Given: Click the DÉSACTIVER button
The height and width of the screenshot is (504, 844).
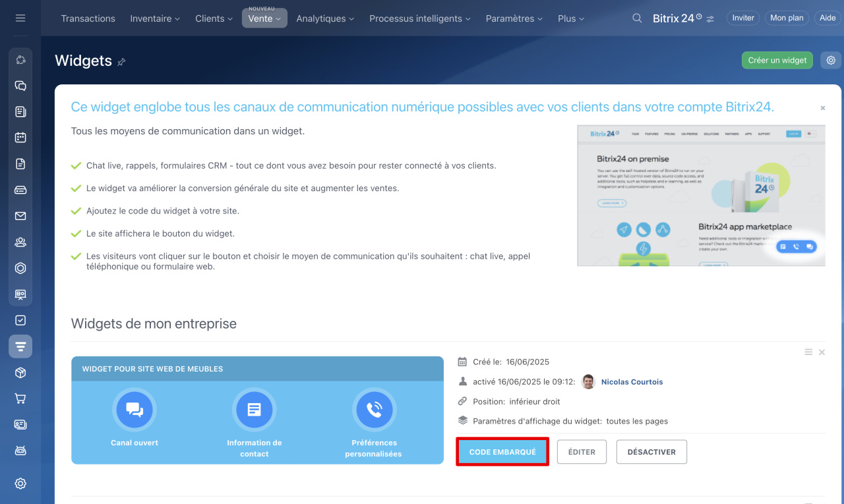Looking at the screenshot, I should [651, 452].
